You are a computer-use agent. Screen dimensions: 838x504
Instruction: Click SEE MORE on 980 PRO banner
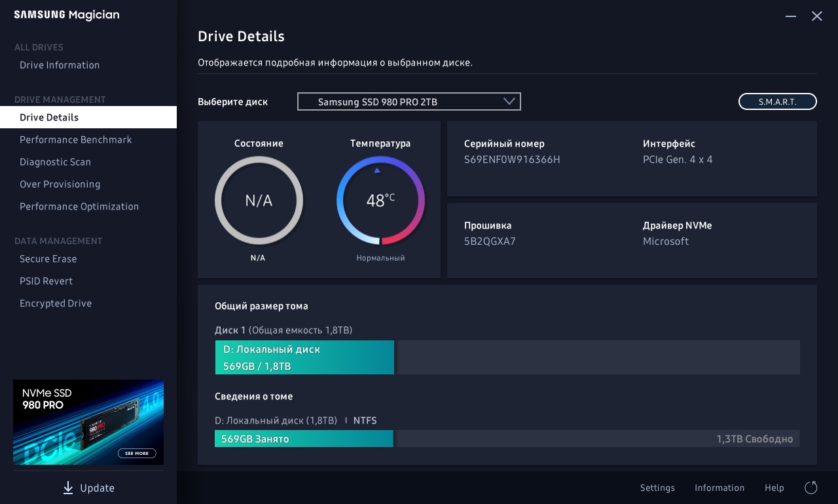pyautogui.click(x=137, y=453)
